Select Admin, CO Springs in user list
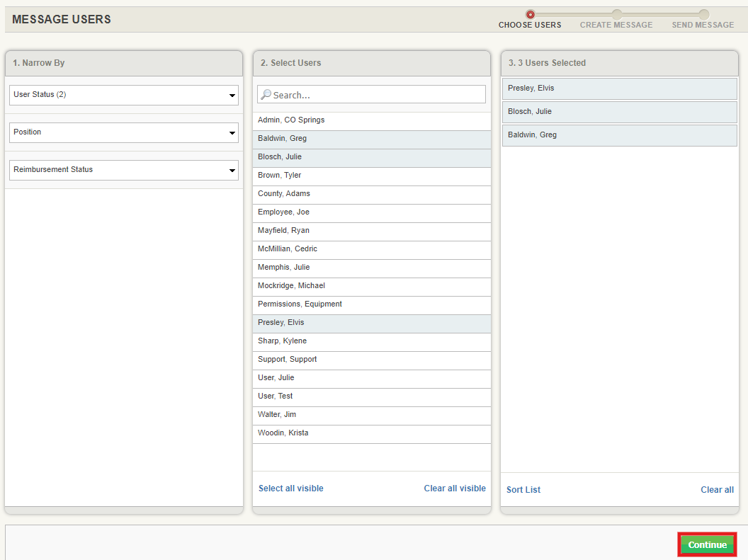 tap(372, 120)
